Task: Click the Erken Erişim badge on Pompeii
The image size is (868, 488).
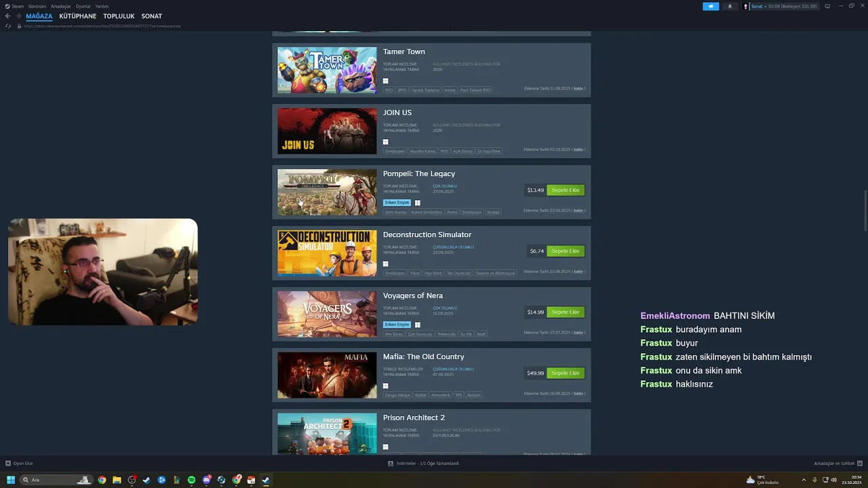Action: point(397,203)
